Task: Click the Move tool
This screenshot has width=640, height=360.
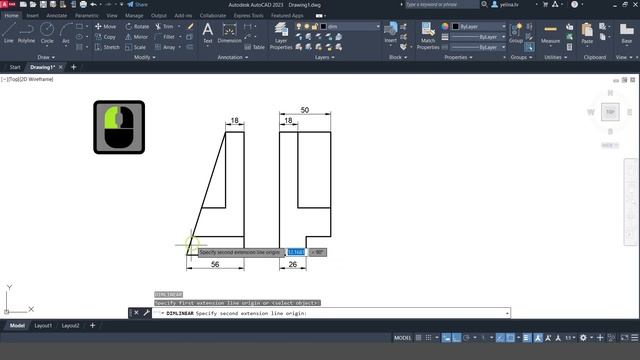Action: click(106, 27)
